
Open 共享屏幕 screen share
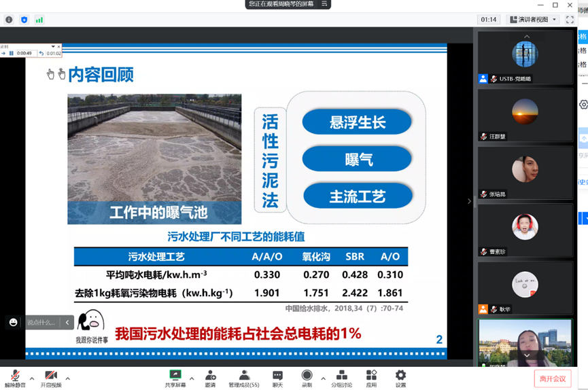(175, 378)
